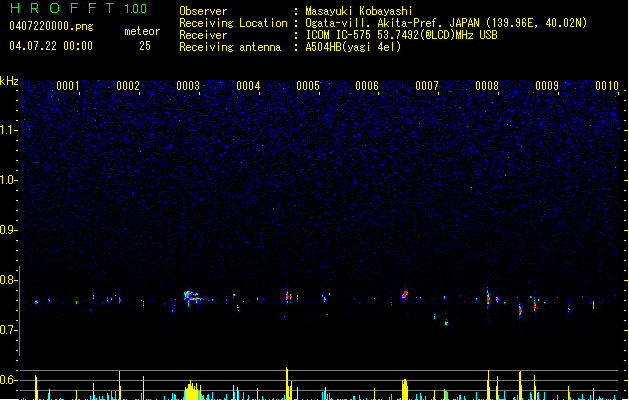This screenshot has width=629, height=400.
Task: Click the A504HB(yagi 4el) antenna text
Action: (353, 47)
